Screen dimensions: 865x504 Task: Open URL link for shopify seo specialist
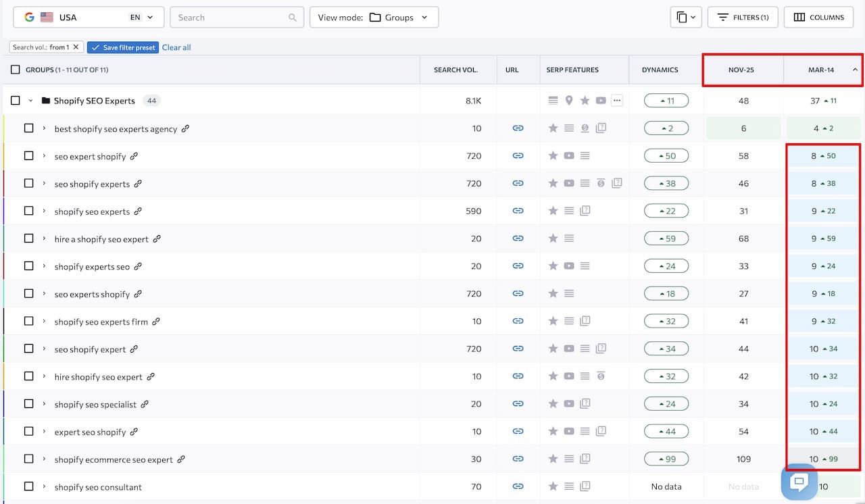tap(518, 404)
